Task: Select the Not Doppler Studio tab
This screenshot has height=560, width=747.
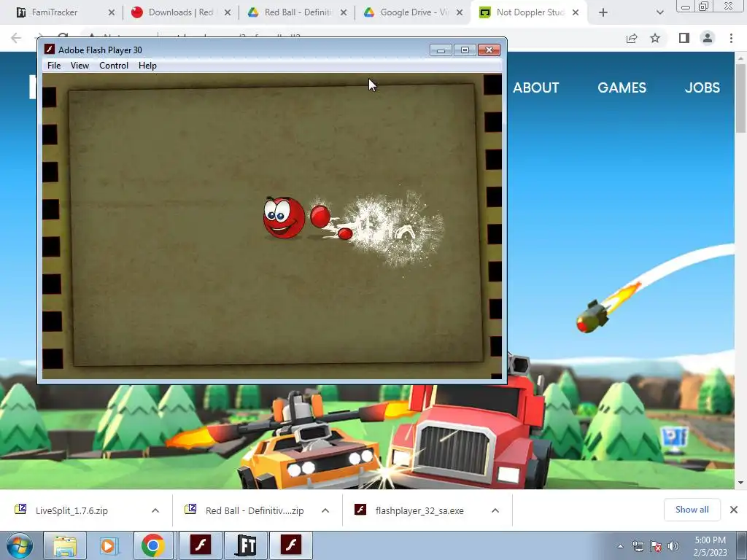Action: (530, 12)
